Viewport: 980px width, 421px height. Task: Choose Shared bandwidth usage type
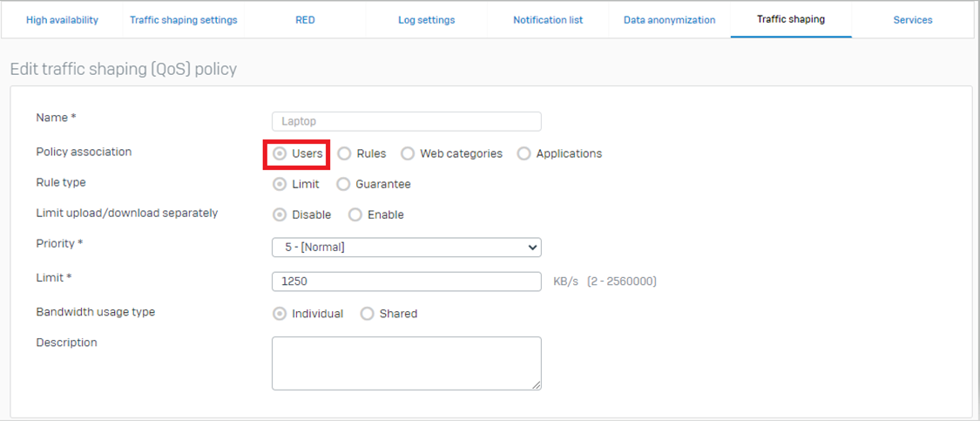coord(367,314)
